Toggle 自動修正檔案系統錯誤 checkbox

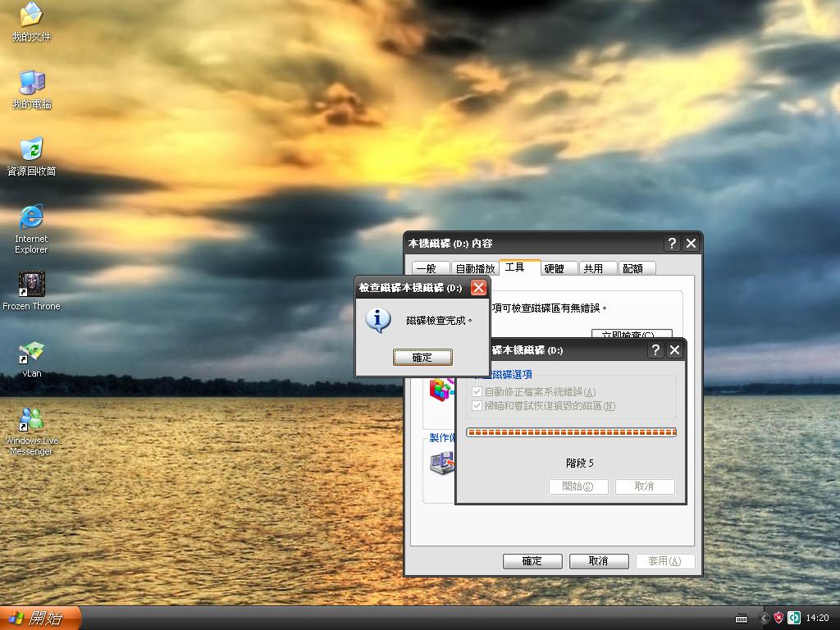(x=477, y=392)
